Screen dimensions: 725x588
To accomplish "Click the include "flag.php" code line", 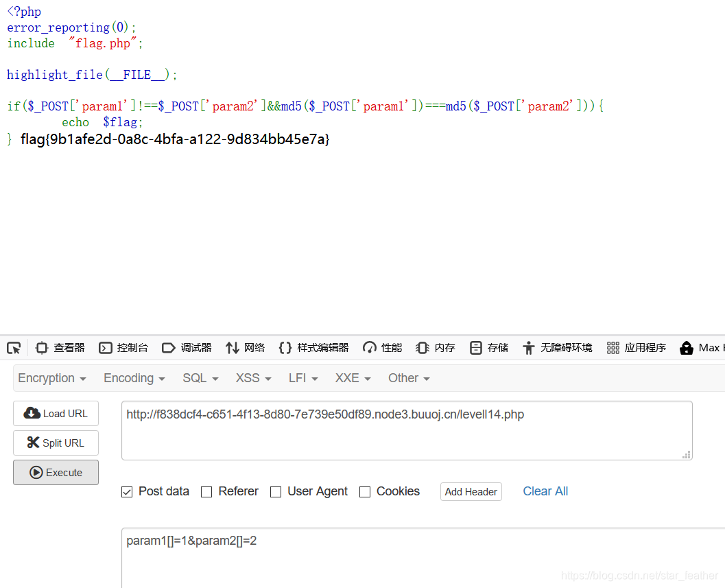I will click(75, 43).
